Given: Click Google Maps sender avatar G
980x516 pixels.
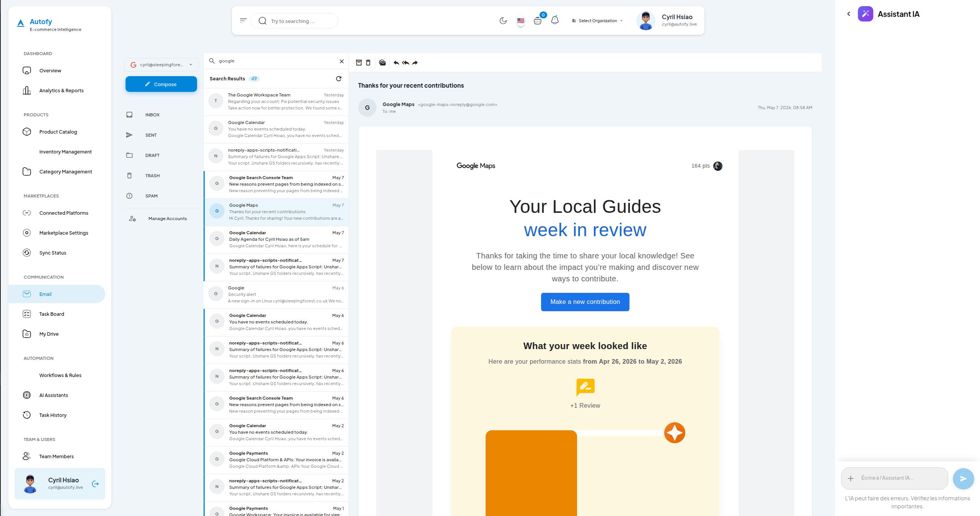Looking at the screenshot, I should tap(367, 108).
